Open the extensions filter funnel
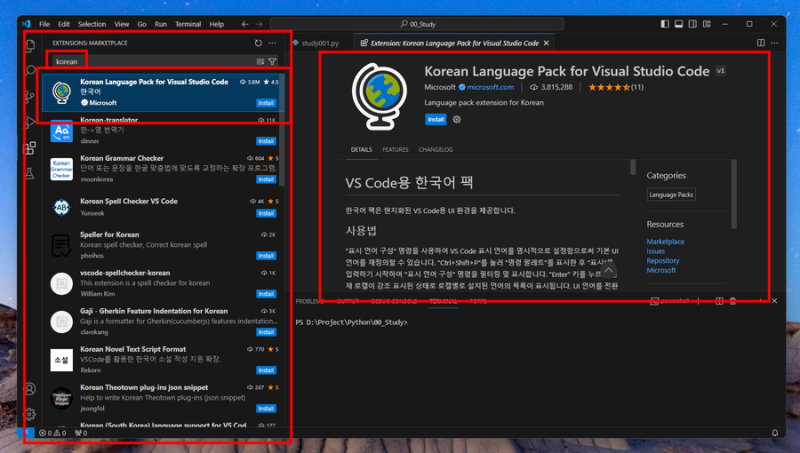The width and height of the screenshot is (800, 453). pyautogui.click(x=272, y=62)
